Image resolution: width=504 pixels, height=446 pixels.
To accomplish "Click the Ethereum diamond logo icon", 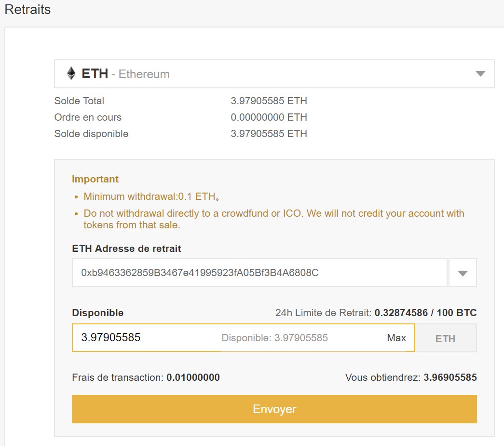I will [x=71, y=73].
